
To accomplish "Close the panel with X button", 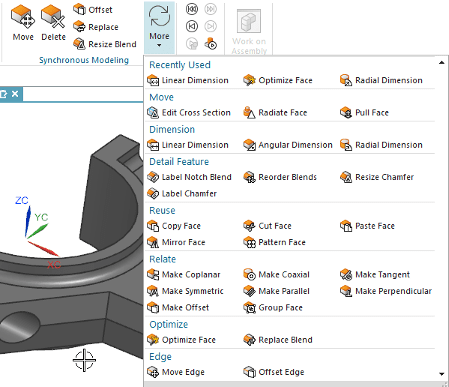I will tap(15, 94).
